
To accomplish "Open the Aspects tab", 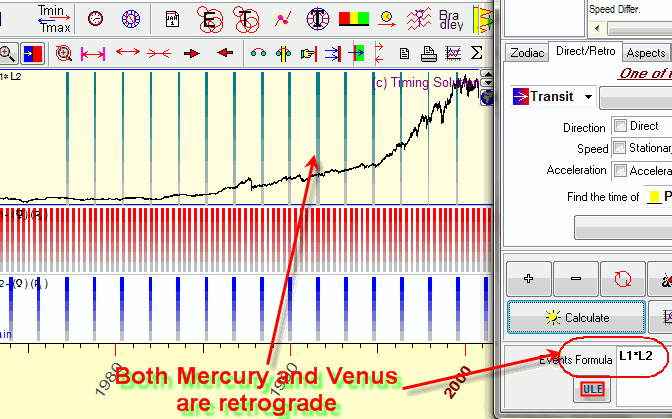I will [645, 53].
